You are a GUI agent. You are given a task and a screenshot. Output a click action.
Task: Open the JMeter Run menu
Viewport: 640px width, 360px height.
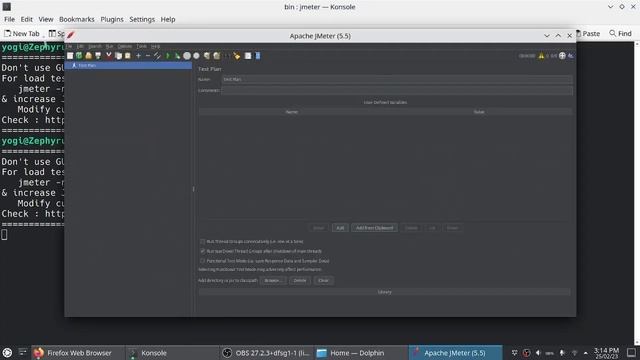point(109,46)
